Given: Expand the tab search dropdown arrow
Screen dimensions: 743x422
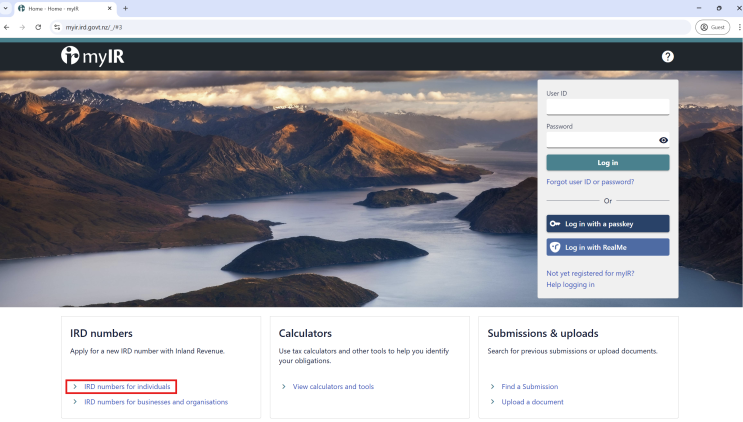Looking at the screenshot, I should click(x=6, y=9).
